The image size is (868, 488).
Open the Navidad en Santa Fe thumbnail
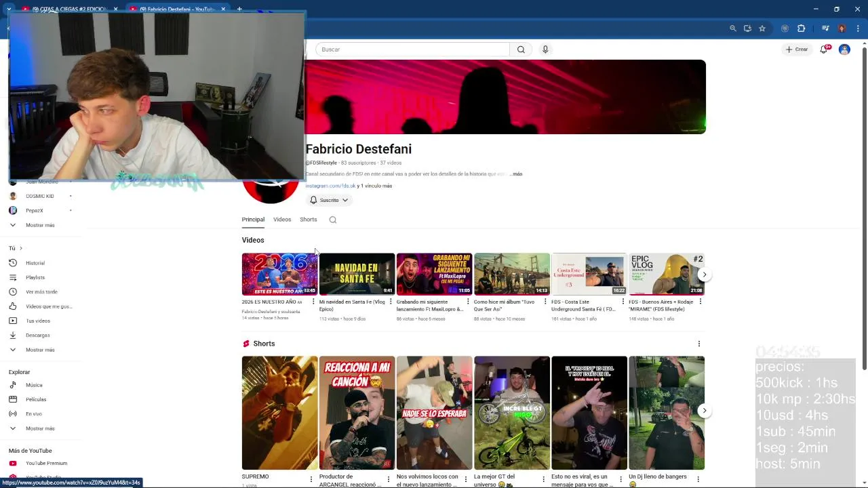click(x=357, y=274)
